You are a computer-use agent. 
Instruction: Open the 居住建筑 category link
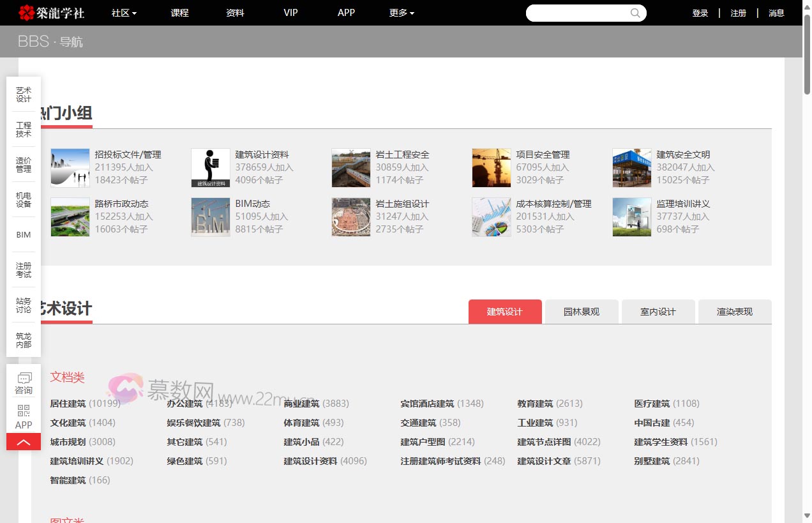[68, 404]
